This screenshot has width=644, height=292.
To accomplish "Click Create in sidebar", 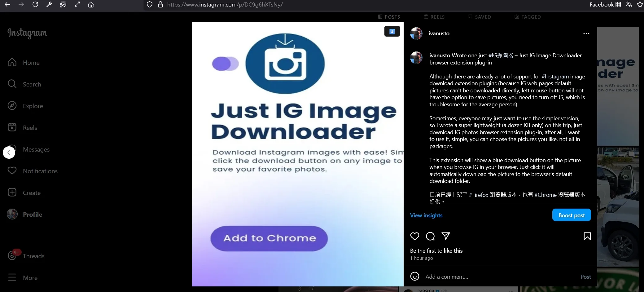I will coord(24,193).
